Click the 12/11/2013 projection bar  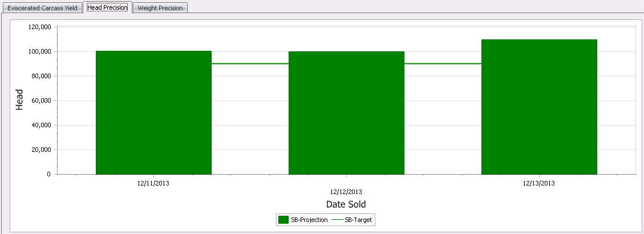click(x=153, y=112)
